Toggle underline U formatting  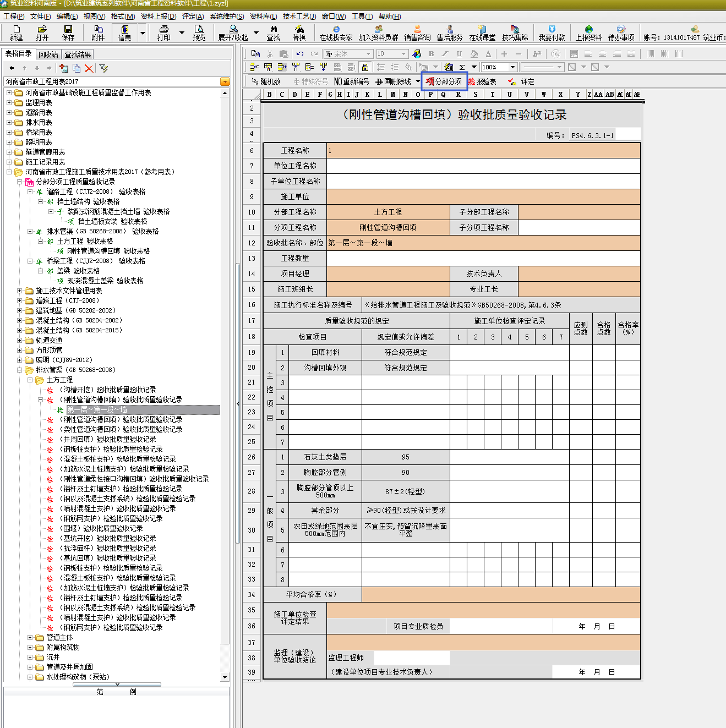click(459, 53)
